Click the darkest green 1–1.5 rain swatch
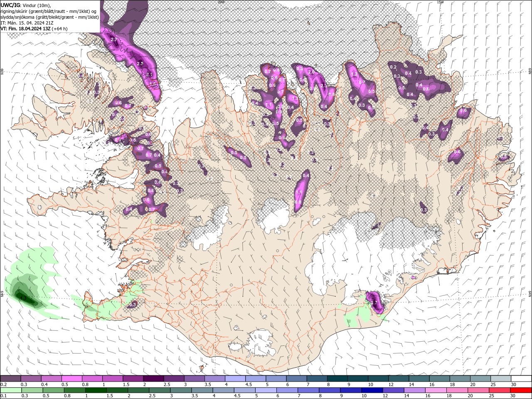This screenshot has width=532, height=399. click(x=95, y=390)
